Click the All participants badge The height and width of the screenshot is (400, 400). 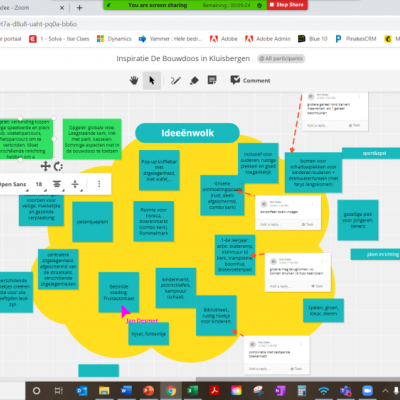pyautogui.click(x=282, y=59)
